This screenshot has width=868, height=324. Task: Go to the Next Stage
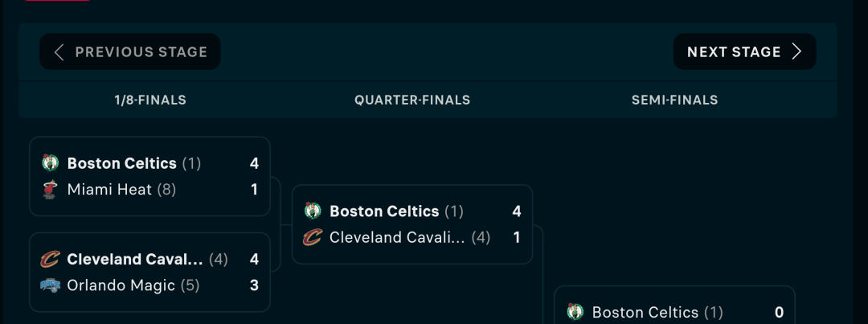point(744,51)
